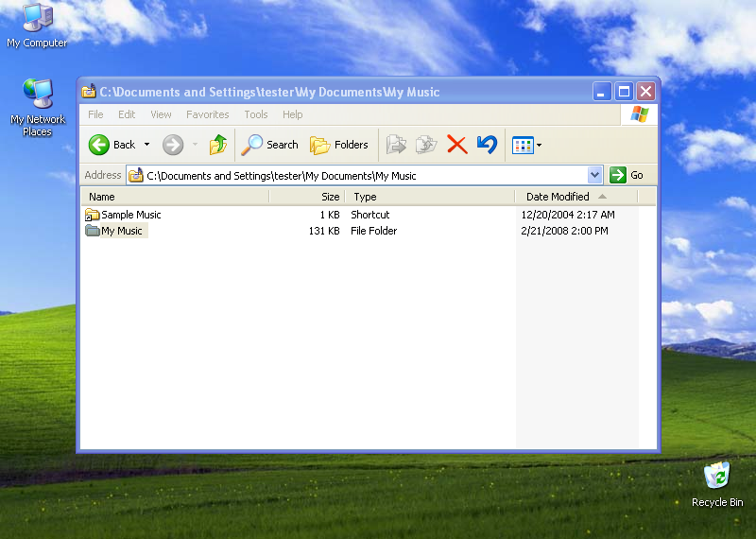Select the Sample Music file name

tap(131, 215)
